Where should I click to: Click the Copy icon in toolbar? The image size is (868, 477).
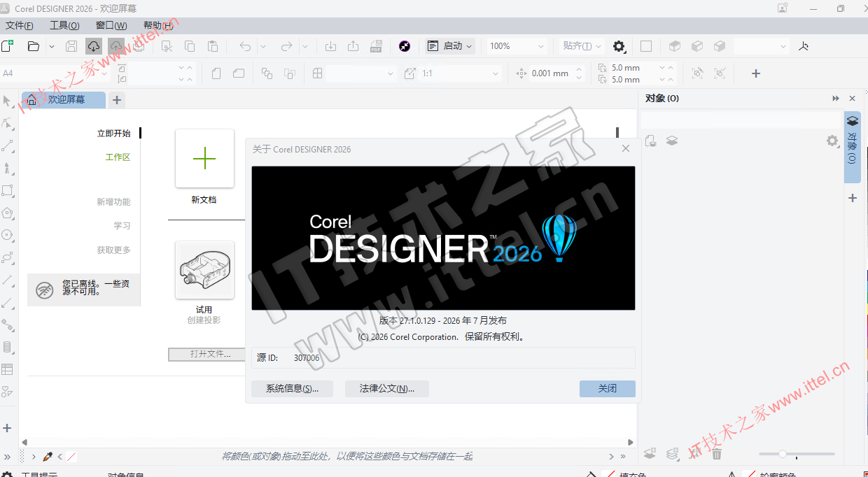coord(190,46)
